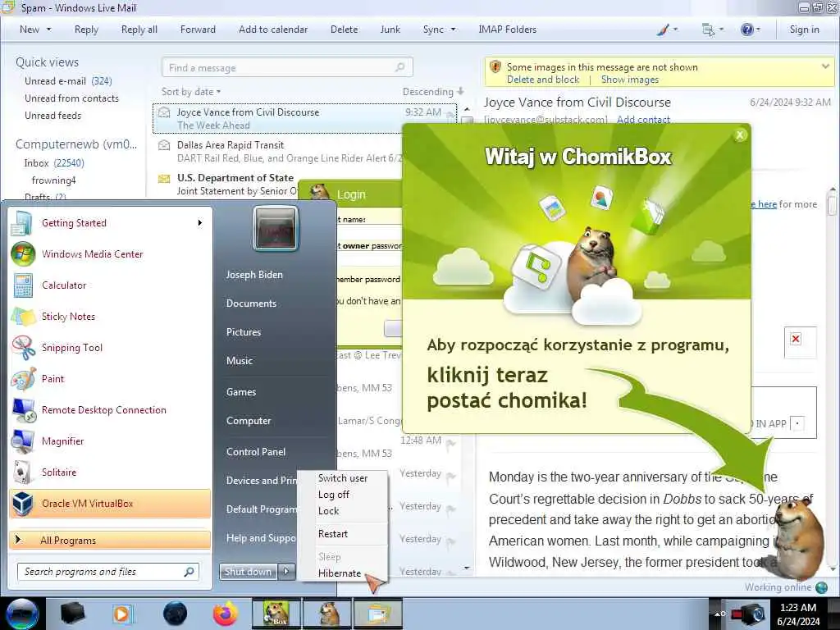
Task: Open Firefox from the taskbar
Action: pos(226,614)
